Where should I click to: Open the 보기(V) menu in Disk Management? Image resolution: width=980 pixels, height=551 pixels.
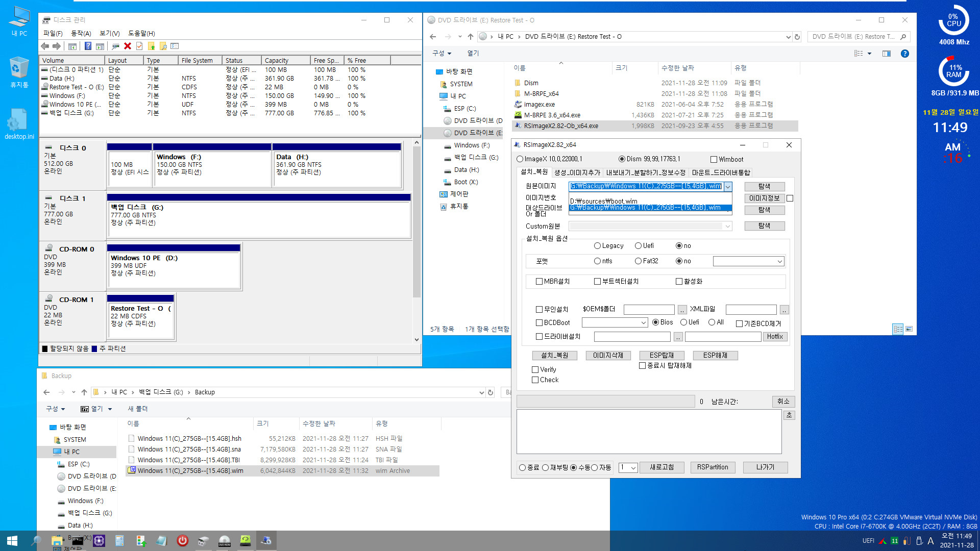pyautogui.click(x=110, y=34)
